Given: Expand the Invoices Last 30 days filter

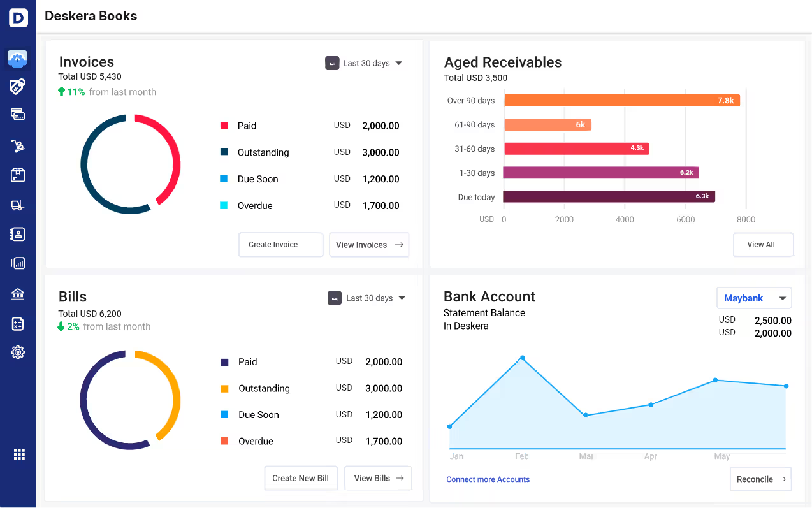Looking at the screenshot, I should (365, 63).
